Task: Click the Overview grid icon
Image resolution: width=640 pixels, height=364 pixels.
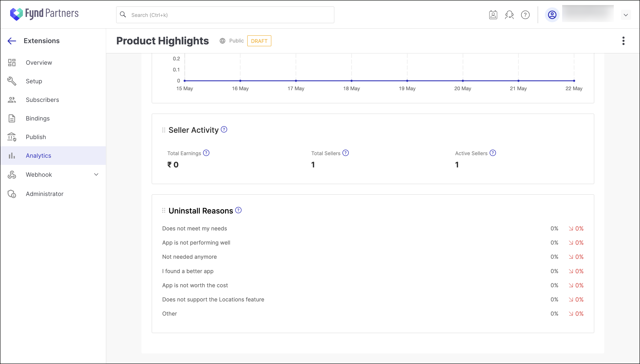Action: coord(12,63)
